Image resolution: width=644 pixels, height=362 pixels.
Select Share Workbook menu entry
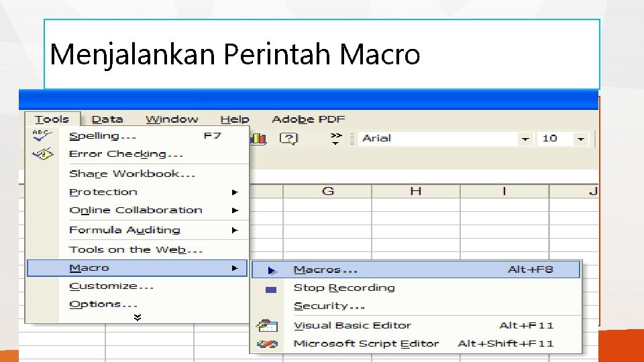coord(137,174)
